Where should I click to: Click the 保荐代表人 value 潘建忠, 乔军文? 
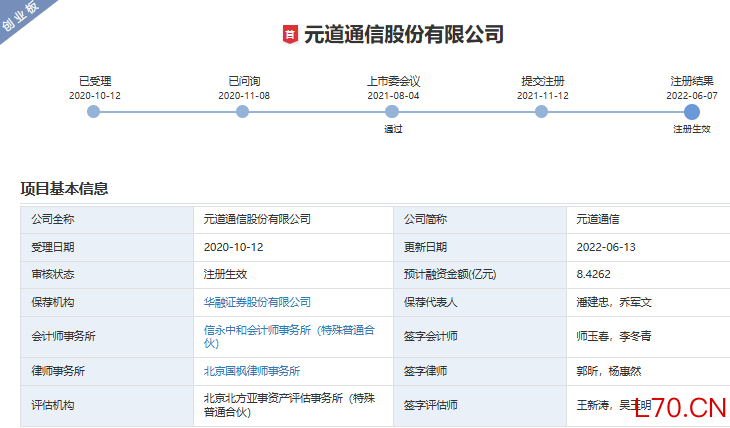[614, 302]
